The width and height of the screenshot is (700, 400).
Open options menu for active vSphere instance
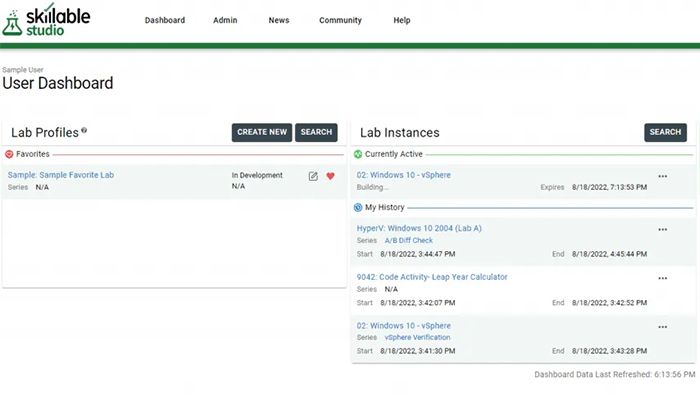pos(662,176)
